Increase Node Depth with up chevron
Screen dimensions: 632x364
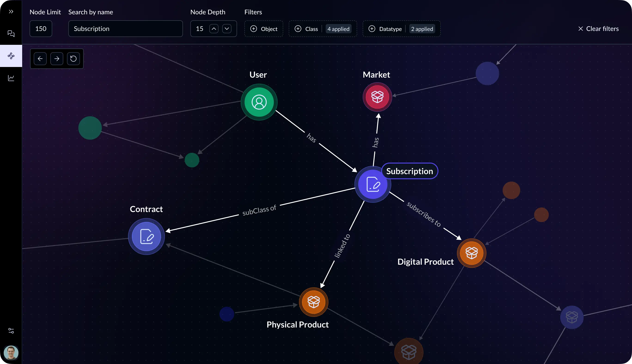point(214,29)
